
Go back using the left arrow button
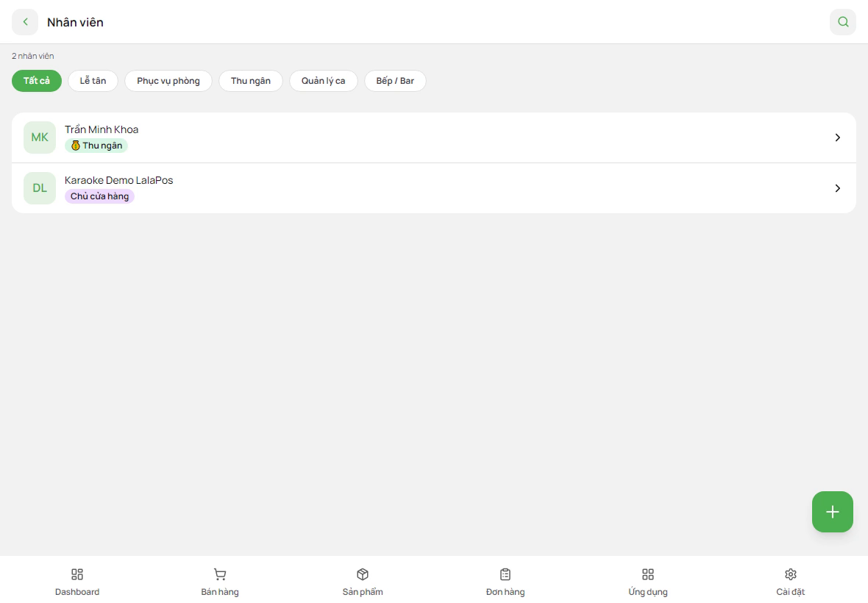[x=25, y=22]
